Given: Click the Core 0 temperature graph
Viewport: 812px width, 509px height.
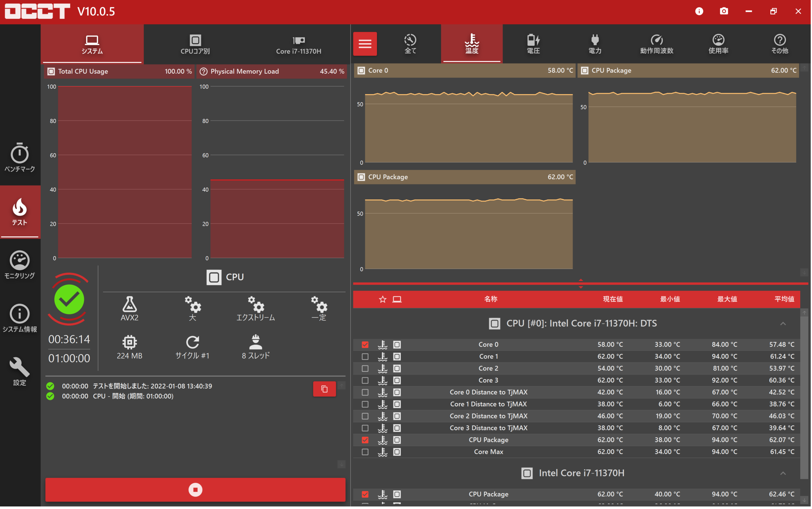Looking at the screenshot, I should click(x=469, y=127).
